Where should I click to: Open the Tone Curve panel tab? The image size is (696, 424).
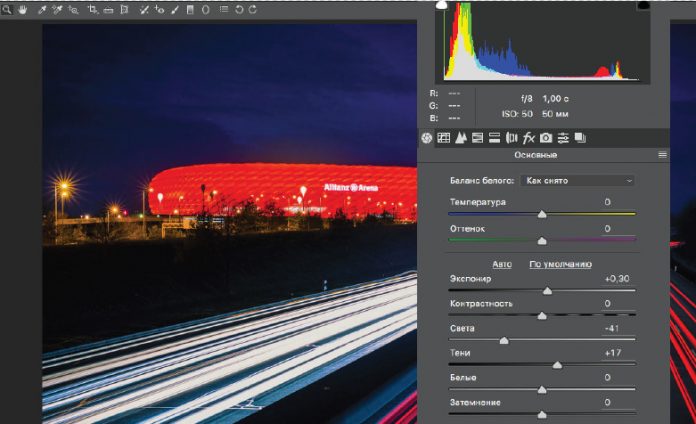coord(443,137)
